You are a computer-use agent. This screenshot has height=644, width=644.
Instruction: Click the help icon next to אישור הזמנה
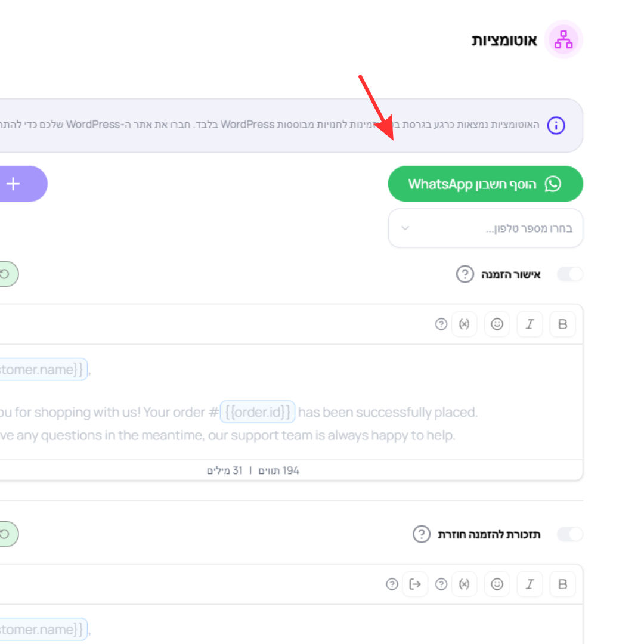coord(465,274)
